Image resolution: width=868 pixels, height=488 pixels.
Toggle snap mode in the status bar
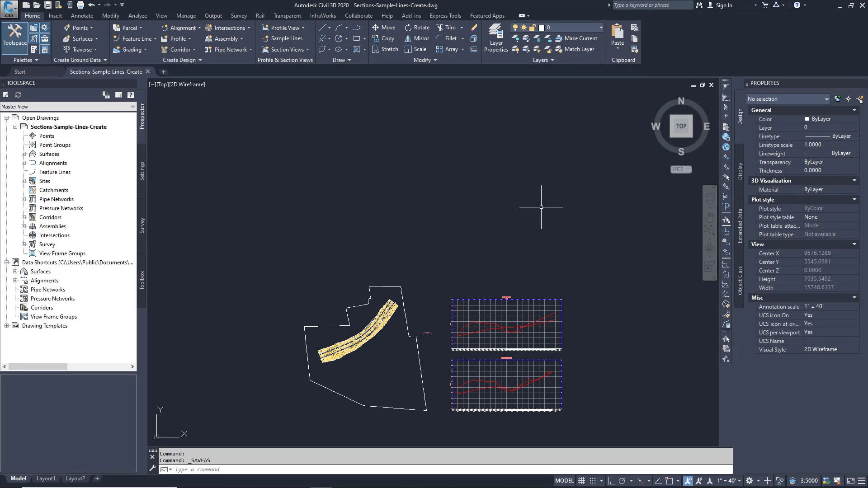click(x=592, y=480)
